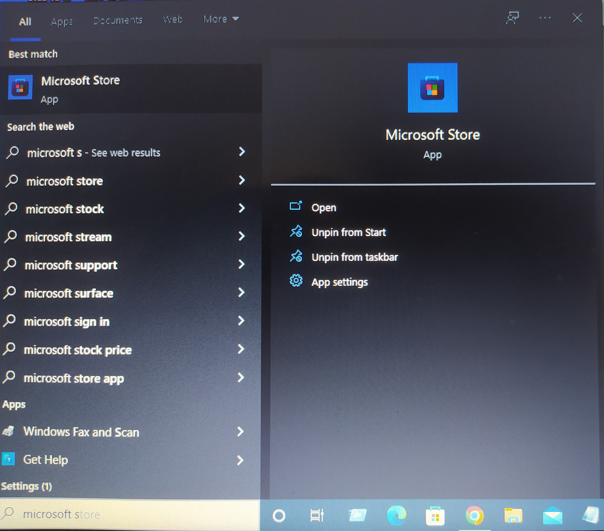Open the feedback icon in search header

pyautogui.click(x=512, y=18)
